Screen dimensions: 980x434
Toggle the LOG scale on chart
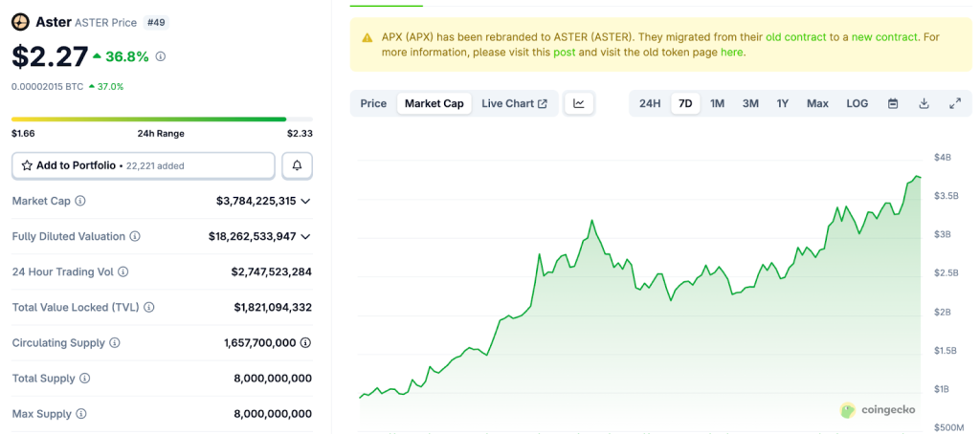(x=857, y=103)
